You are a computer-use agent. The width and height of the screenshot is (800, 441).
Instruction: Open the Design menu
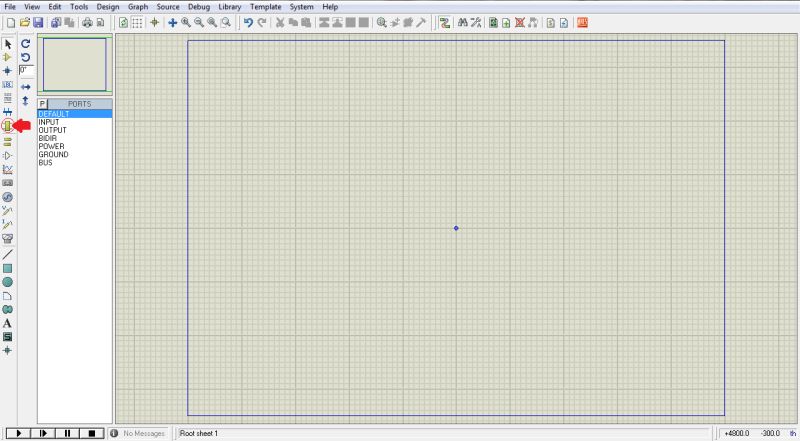click(108, 7)
